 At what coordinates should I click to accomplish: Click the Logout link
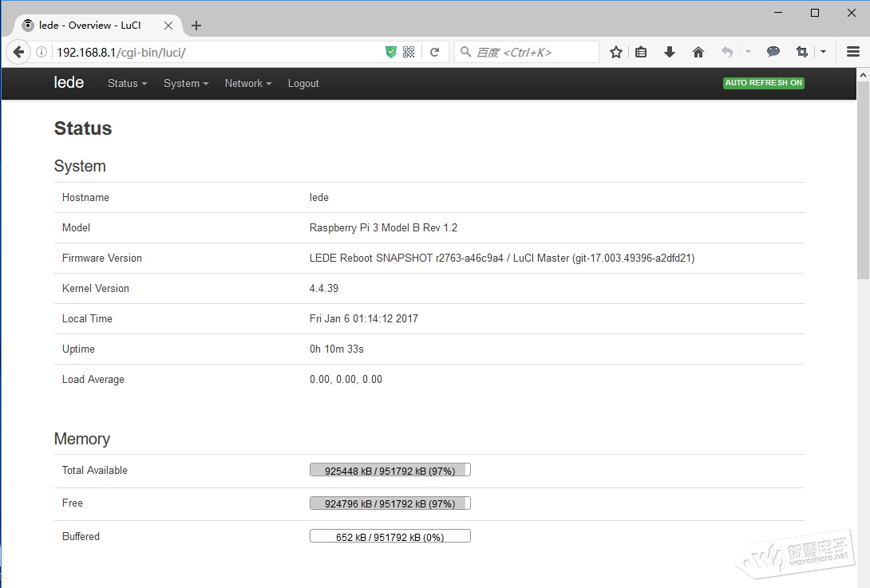303,83
